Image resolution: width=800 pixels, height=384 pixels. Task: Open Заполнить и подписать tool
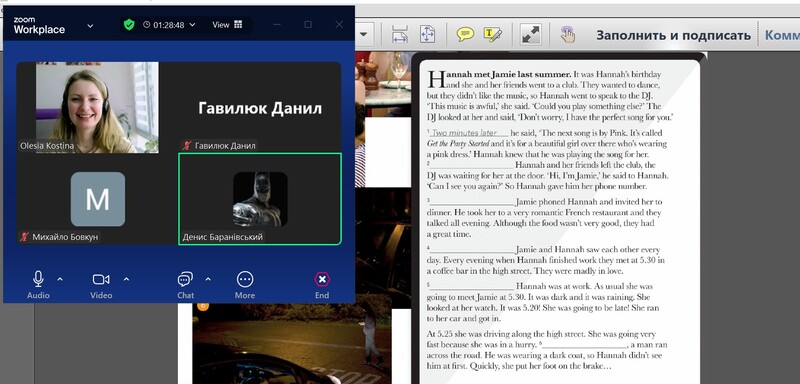click(673, 35)
